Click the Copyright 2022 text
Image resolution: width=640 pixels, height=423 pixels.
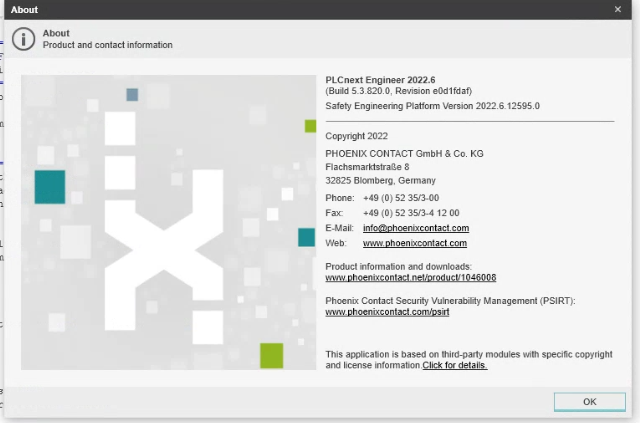click(356, 136)
